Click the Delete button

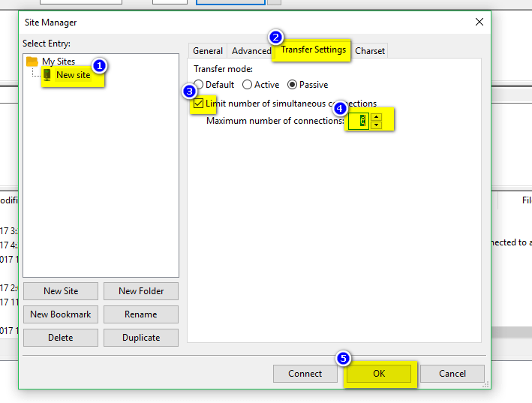pos(61,338)
